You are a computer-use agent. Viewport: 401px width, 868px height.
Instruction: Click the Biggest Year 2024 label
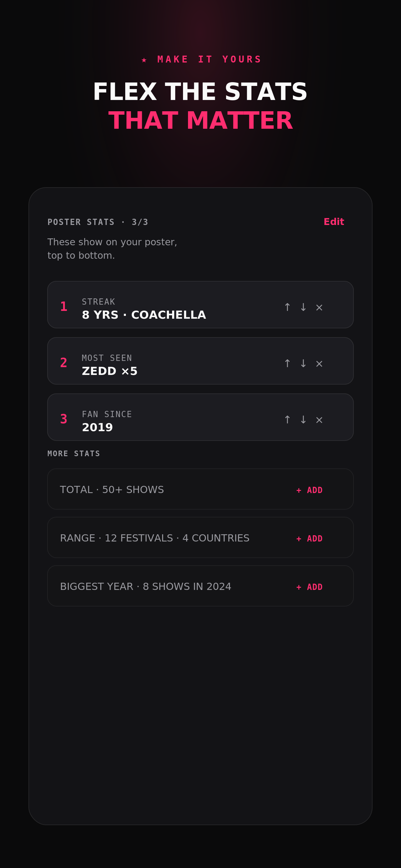(146, 587)
